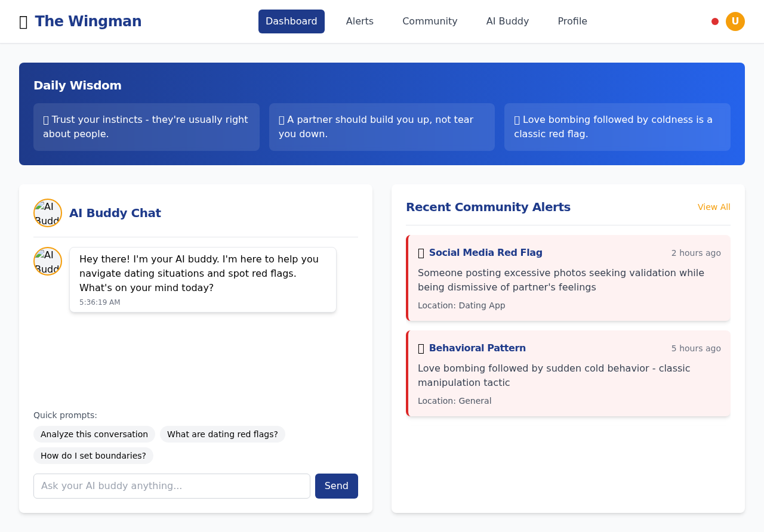Viewport: 764px width, 532px height.
Task: Click the Behavioral Pattern alert icon
Action: pyautogui.click(x=421, y=348)
